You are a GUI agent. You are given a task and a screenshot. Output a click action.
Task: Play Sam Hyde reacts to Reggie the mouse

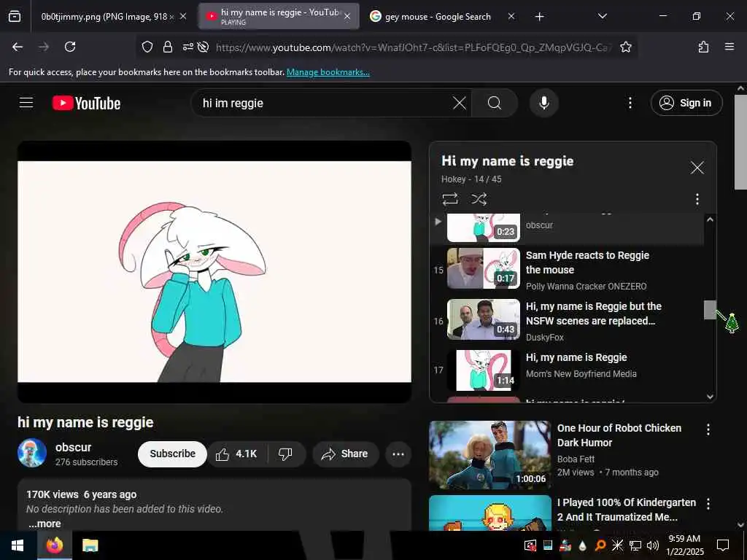[x=567, y=270]
